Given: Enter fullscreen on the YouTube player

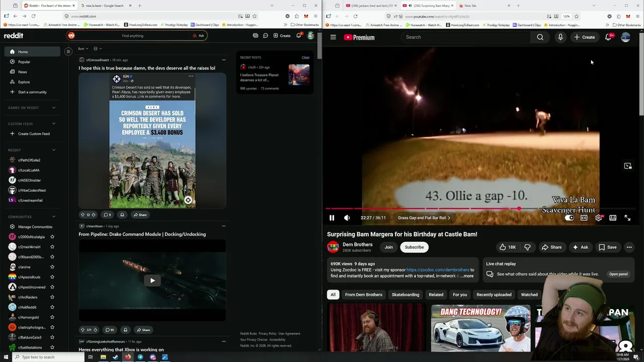Looking at the screenshot, I should pyautogui.click(x=627, y=218).
